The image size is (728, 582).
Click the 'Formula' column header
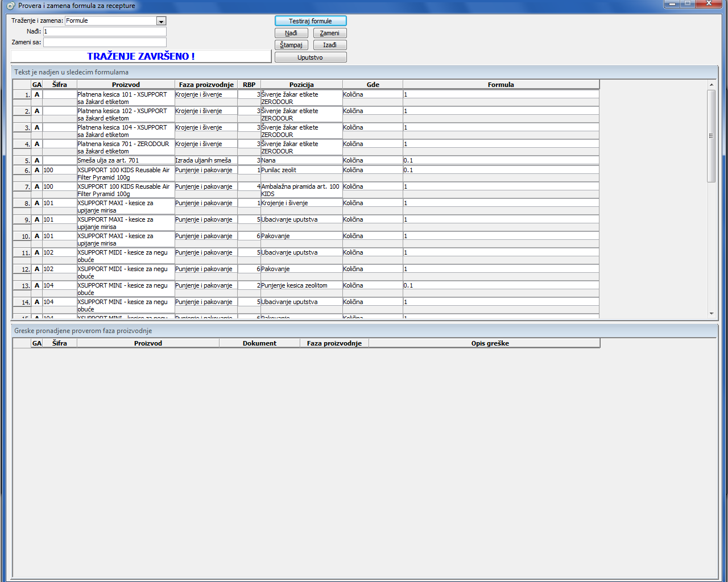(500, 85)
